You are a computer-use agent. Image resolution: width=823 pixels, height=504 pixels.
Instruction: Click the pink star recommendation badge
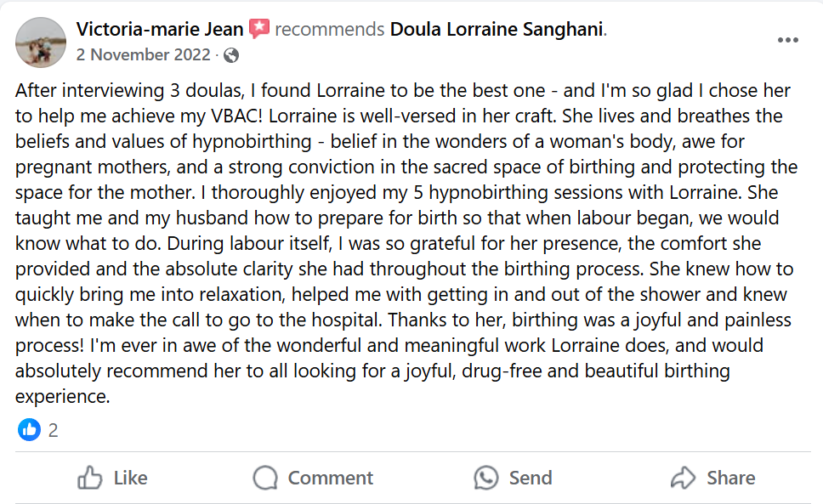click(x=259, y=29)
